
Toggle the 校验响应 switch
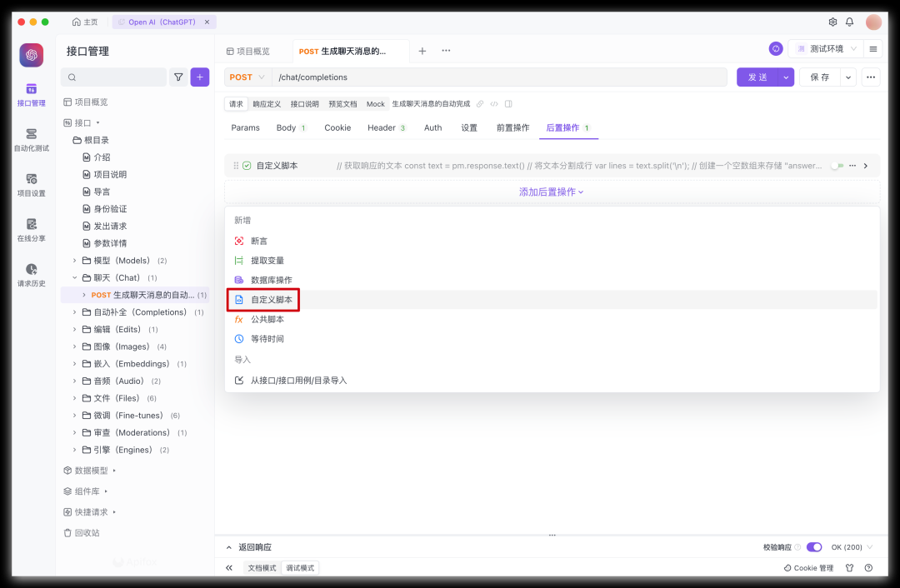(814, 547)
